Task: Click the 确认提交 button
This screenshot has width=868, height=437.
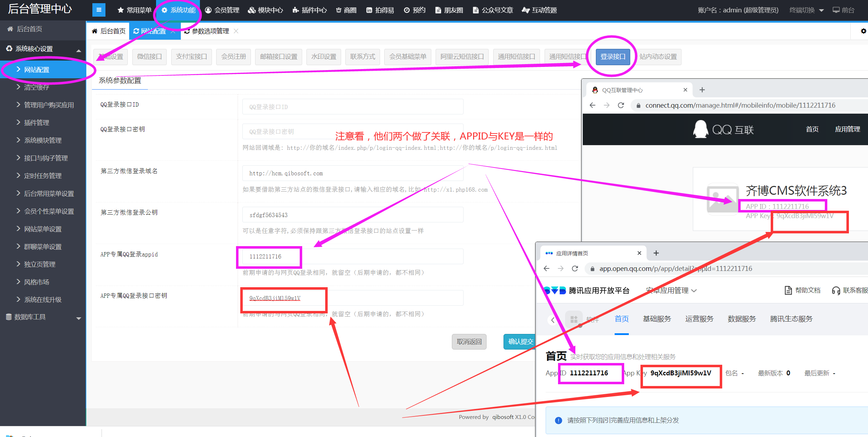Action: tap(520, 342)
